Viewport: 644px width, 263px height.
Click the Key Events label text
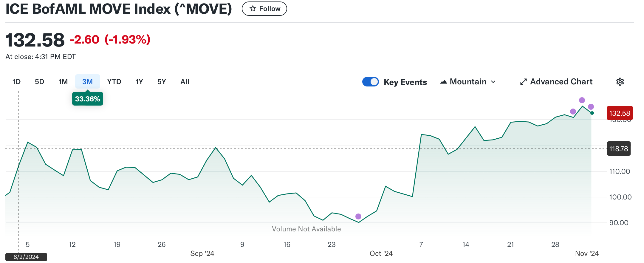pyautogui.click(x=405, y=82)
